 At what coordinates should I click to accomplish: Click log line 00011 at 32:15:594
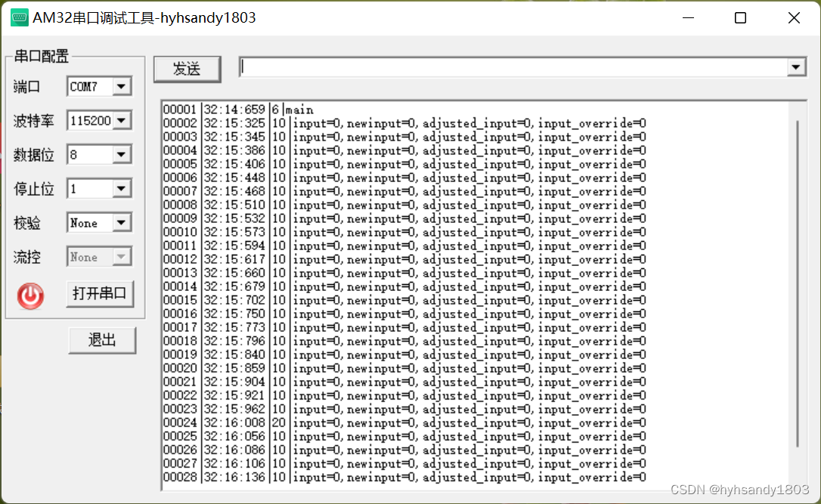coord(404,246)
